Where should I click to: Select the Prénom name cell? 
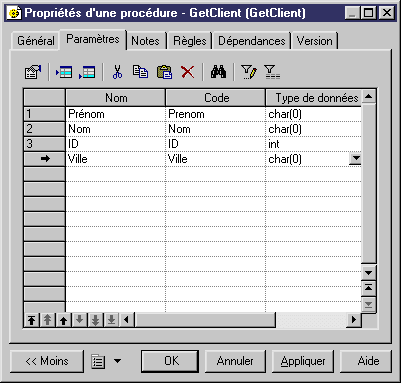(115, 114)
